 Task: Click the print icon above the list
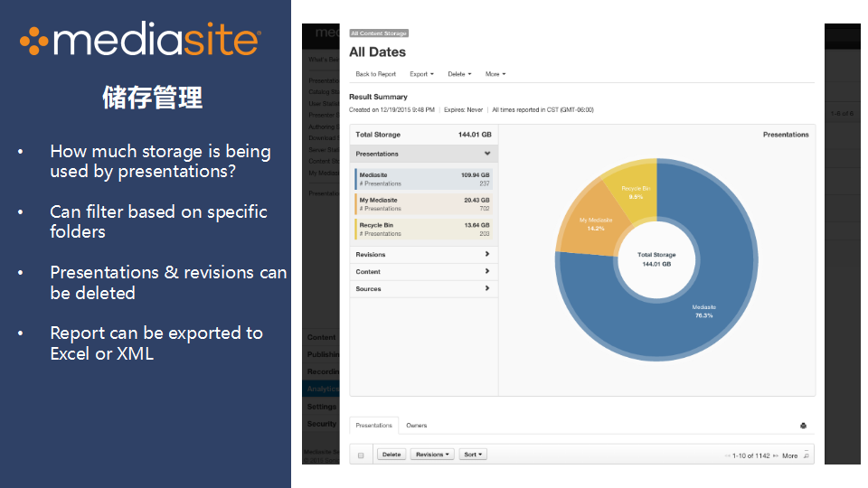(803, 426)
